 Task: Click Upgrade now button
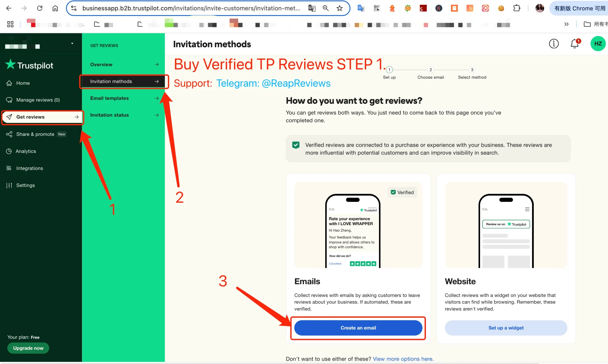(x=28, y=348)
